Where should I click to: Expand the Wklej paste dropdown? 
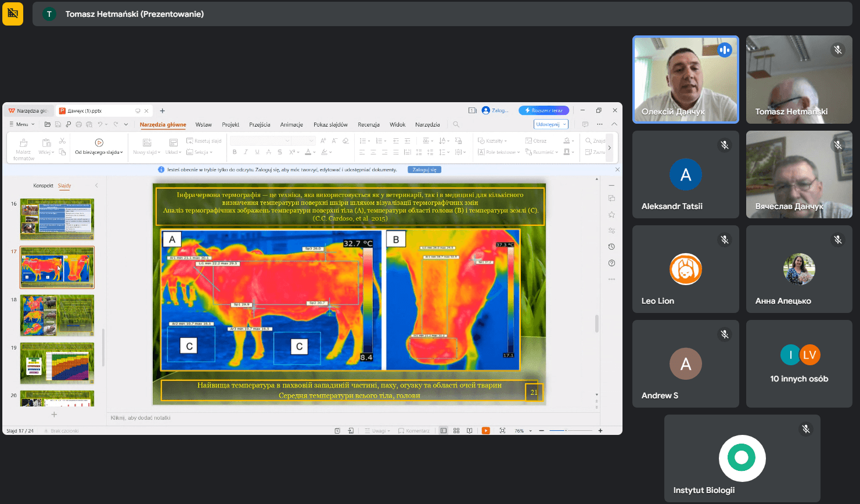(x=46, y=152)
